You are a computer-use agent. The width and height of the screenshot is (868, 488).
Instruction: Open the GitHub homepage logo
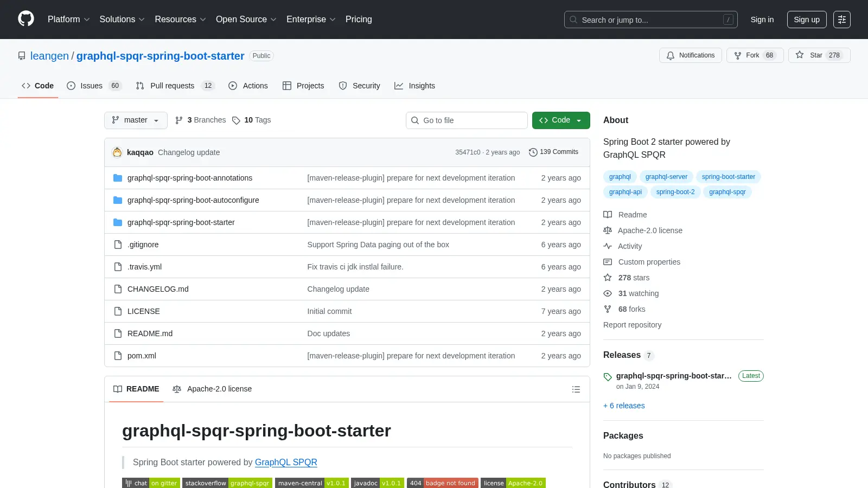[x=26, y=19]
